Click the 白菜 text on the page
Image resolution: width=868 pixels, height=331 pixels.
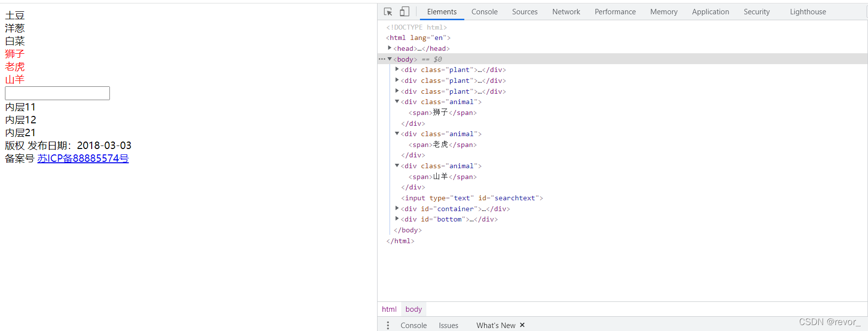tap(15, 41)
